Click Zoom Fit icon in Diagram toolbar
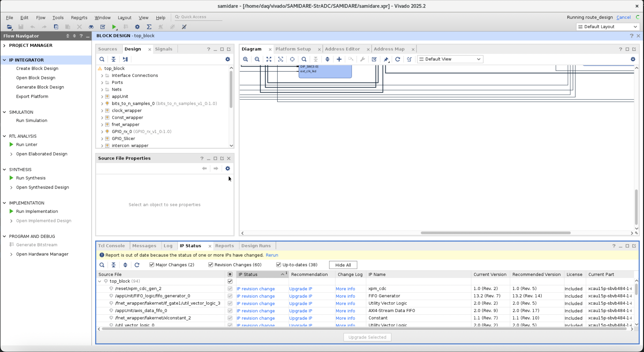The image size is (644, 352). click(x=269, y=59)
